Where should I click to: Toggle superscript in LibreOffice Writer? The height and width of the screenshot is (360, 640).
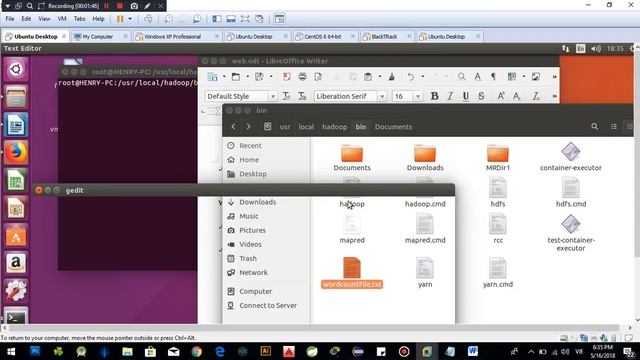point(501,96)
